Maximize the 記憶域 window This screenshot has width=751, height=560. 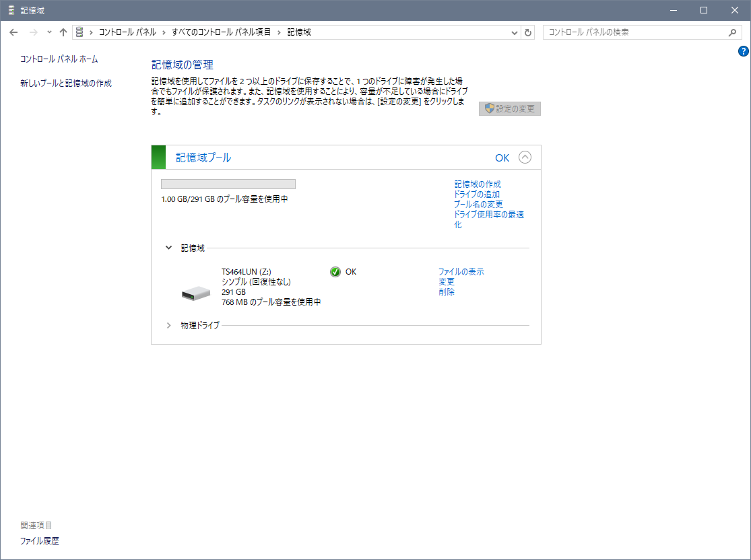(x=704, y=10)
